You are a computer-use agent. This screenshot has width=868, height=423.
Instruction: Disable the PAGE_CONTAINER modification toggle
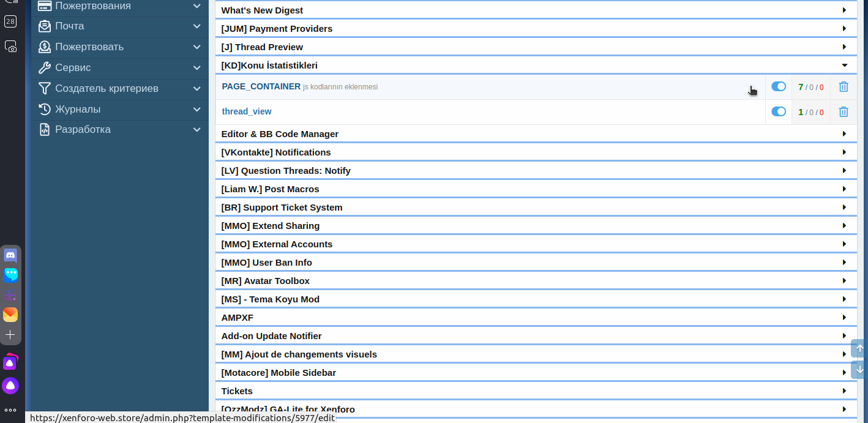(778, 87)
